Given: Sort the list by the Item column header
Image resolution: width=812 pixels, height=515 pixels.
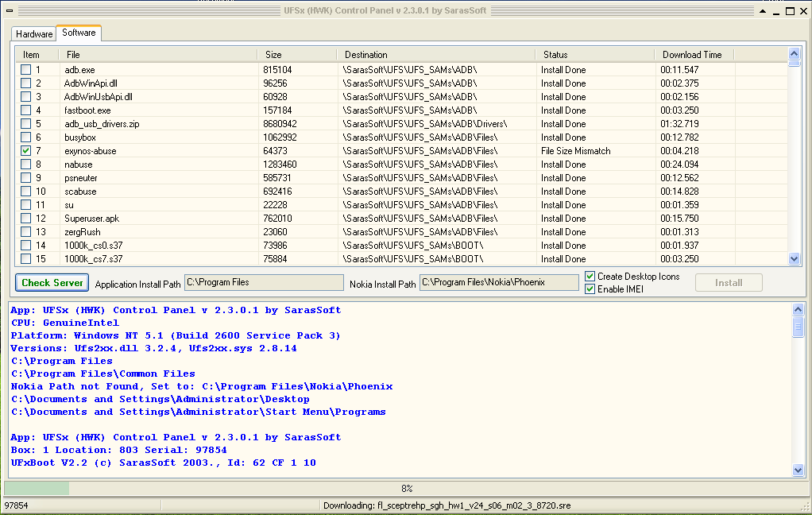Looking at the screenshot, I should click(37, 54).
